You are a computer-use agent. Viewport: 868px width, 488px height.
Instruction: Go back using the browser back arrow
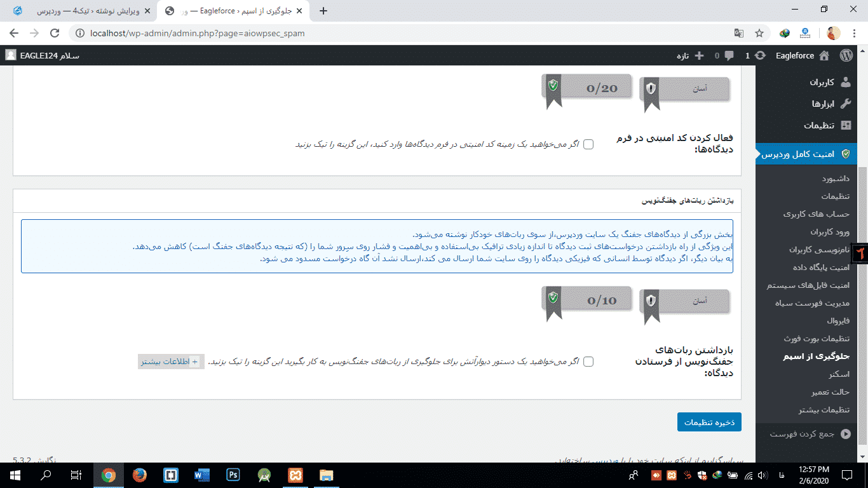[14, 33]
